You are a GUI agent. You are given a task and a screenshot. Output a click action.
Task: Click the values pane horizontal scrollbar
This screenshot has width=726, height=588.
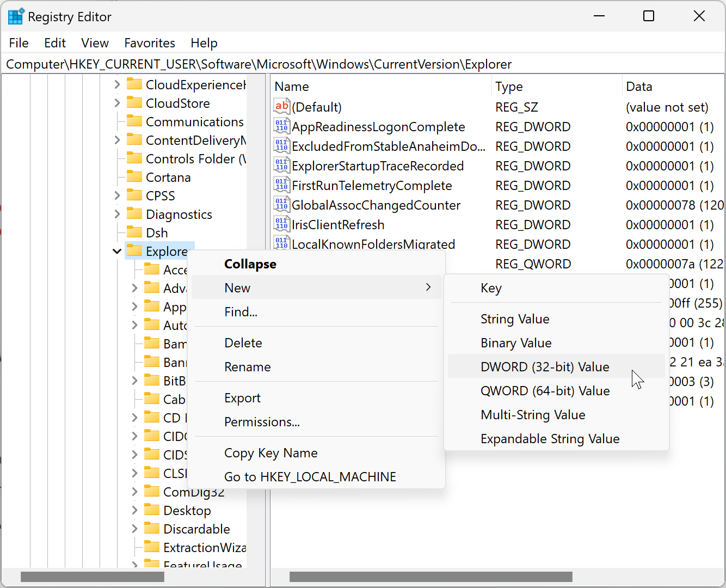click(430, 577)
